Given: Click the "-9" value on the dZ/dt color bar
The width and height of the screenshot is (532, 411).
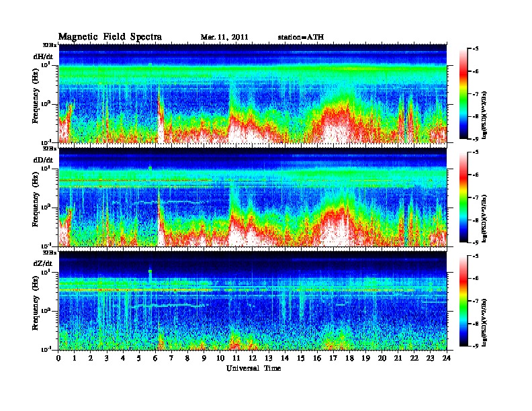Looking at the screenshot, I should point(476,346).
